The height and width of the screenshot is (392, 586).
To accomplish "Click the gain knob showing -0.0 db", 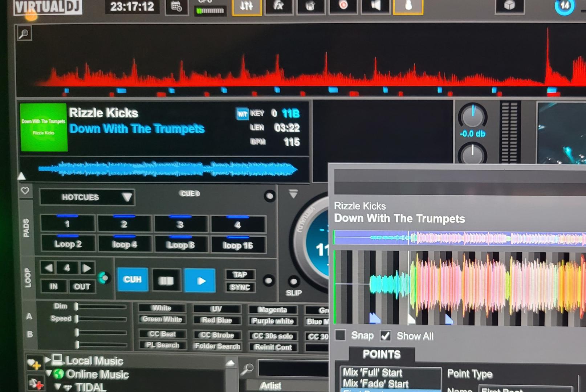I will coord(473,117).
